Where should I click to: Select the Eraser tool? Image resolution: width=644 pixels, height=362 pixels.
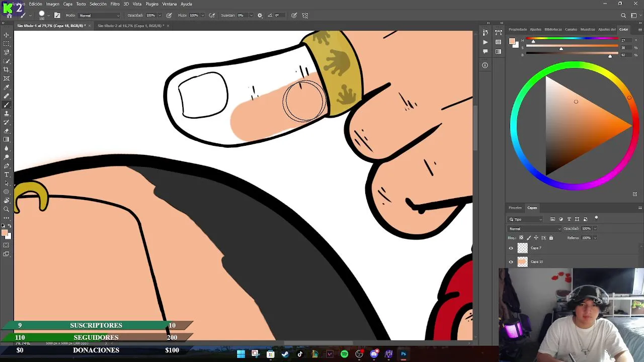(x=7, y=131)
